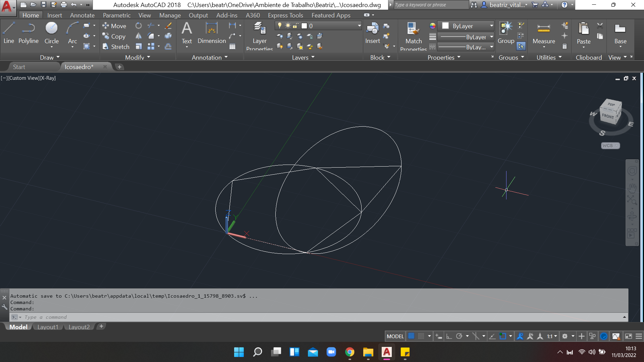Viewport: 644px width, 362px height.
Task: Click the Cut icon in Clipboard panel
Action: point(600,25)
